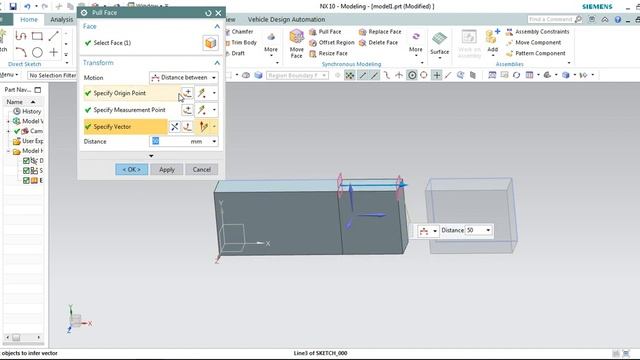Open the Vector Dialog icon
This screenshot has width=640, height=360.
[187, 127]
